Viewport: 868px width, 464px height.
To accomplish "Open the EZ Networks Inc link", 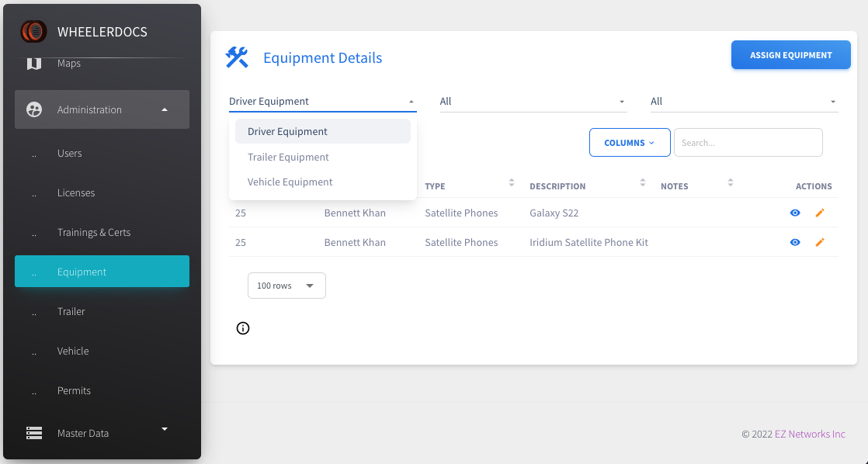I will coord(810,434).
